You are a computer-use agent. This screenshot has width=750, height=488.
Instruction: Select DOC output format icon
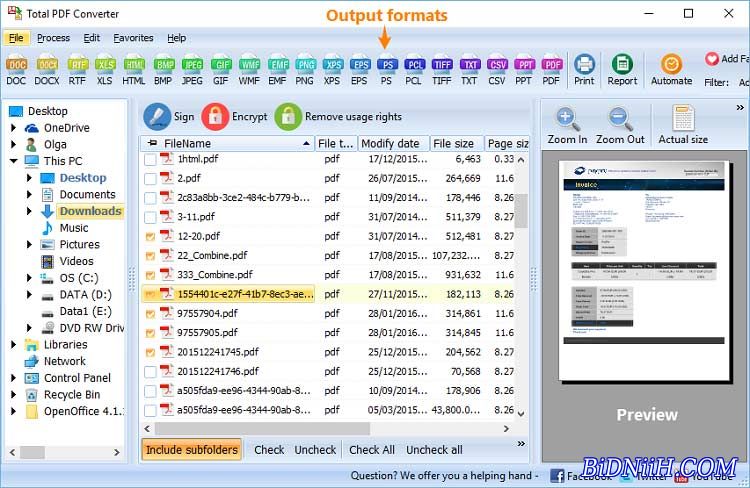click(16, 70)
